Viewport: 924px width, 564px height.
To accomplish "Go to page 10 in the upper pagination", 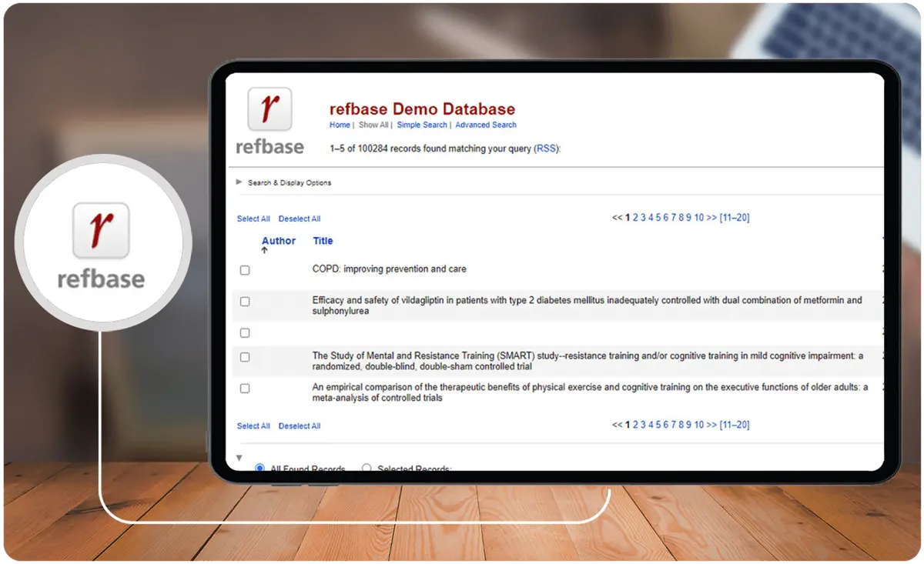I will (699, 218).
